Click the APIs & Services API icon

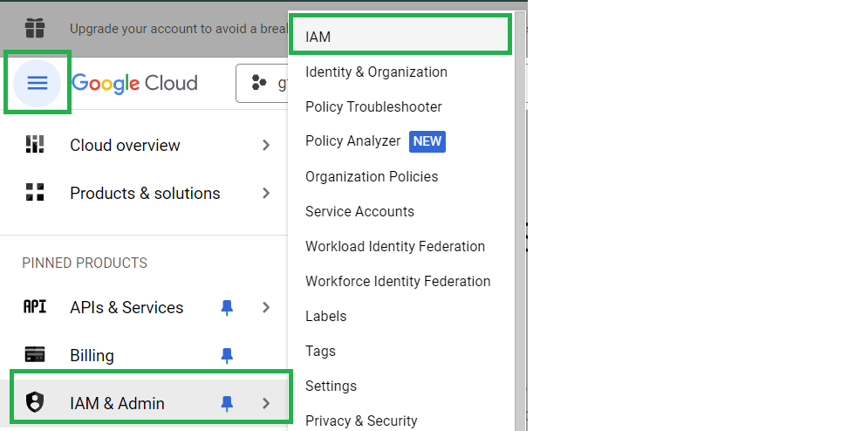tap(35, 307)
